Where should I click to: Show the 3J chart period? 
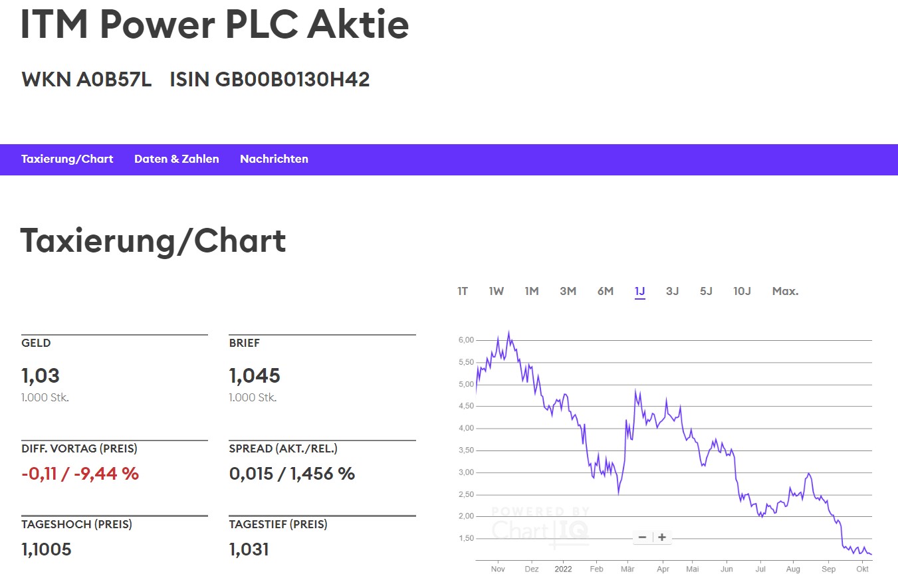coord(673,291)
